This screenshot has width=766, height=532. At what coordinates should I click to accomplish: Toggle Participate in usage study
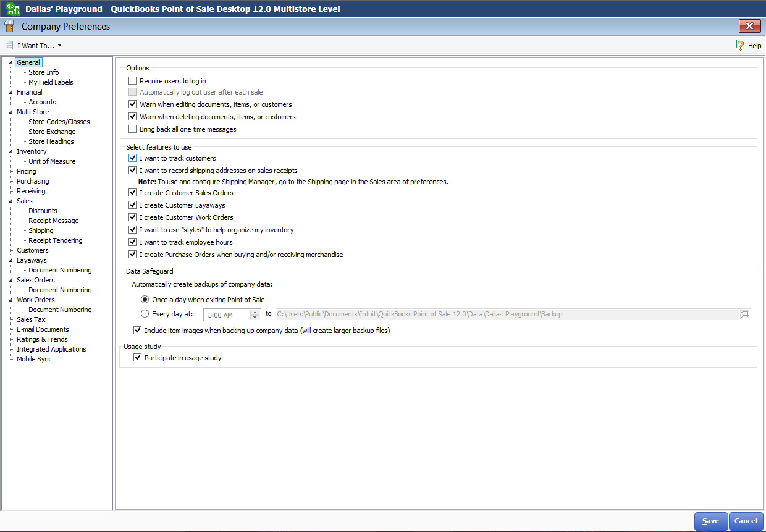click(137, 358)
